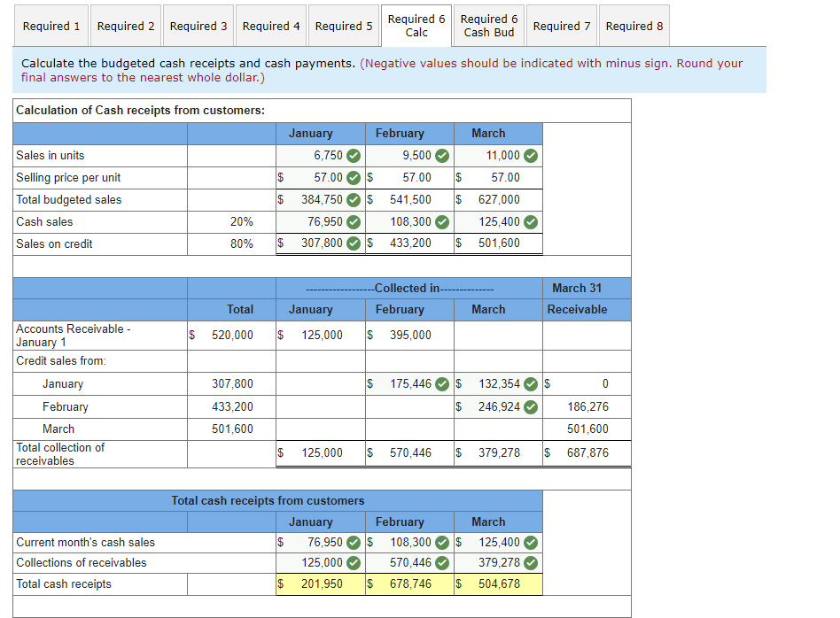840x618 pixels.
Task: Click checkmark beside January cash sales 76,950 in top table
Action: (353, 221)
